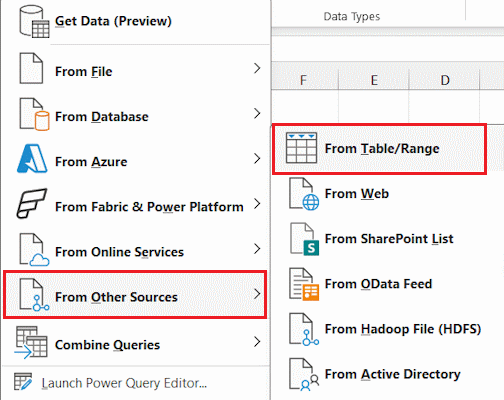Expand the From Online Services arrow

tap(257, 249)
